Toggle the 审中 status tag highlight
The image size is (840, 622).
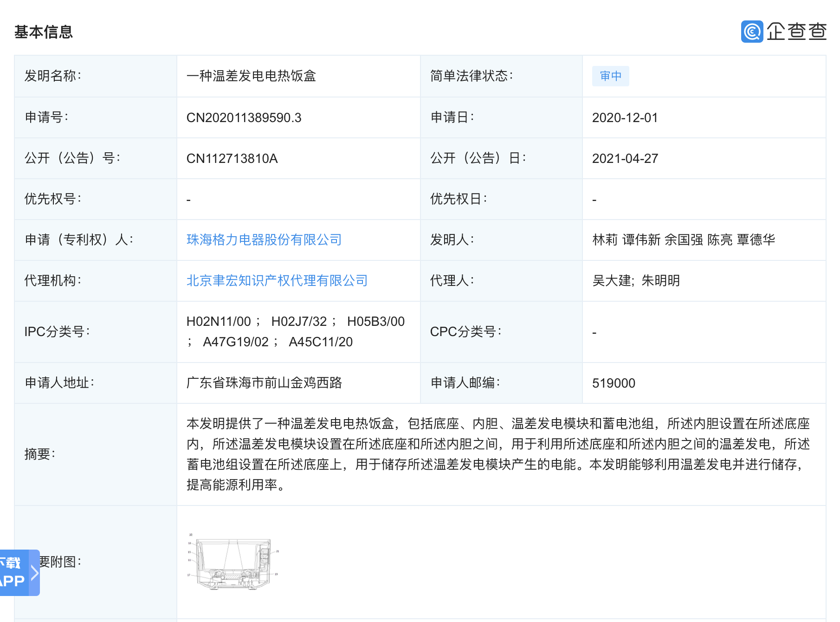point(610,76)
